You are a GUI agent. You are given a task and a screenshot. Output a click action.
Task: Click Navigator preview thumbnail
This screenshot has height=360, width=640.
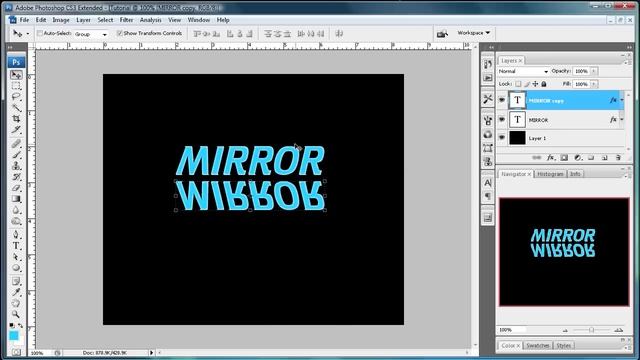point(564,252)
